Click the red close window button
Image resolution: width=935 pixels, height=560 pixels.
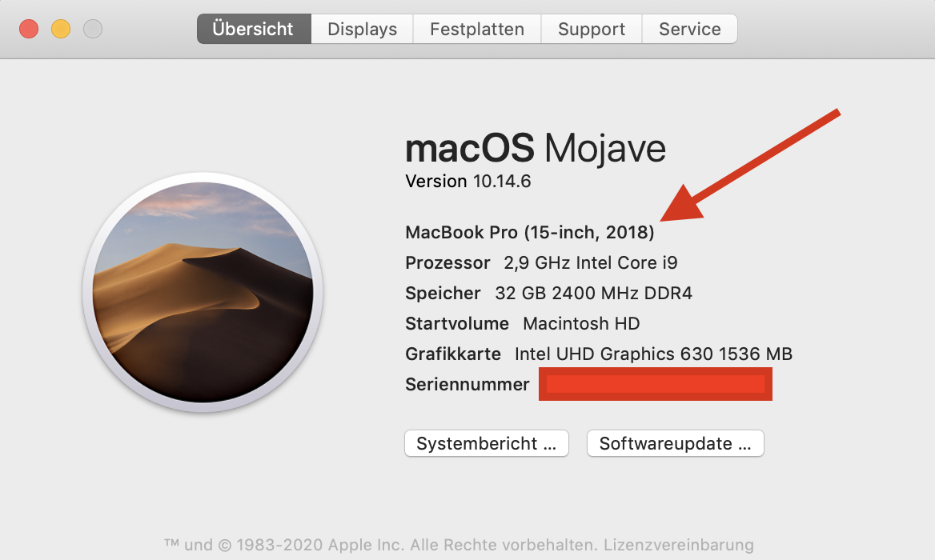[29, 30]
